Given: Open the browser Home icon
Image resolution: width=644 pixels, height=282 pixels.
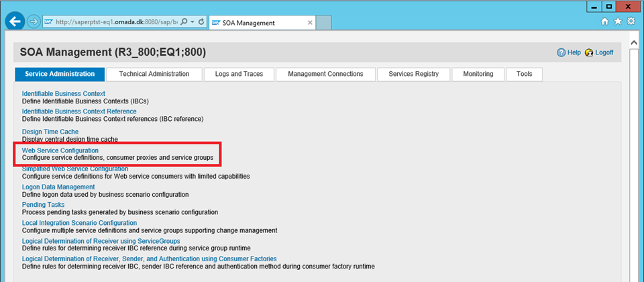Looking at the screenshot, I should point(604,21).
